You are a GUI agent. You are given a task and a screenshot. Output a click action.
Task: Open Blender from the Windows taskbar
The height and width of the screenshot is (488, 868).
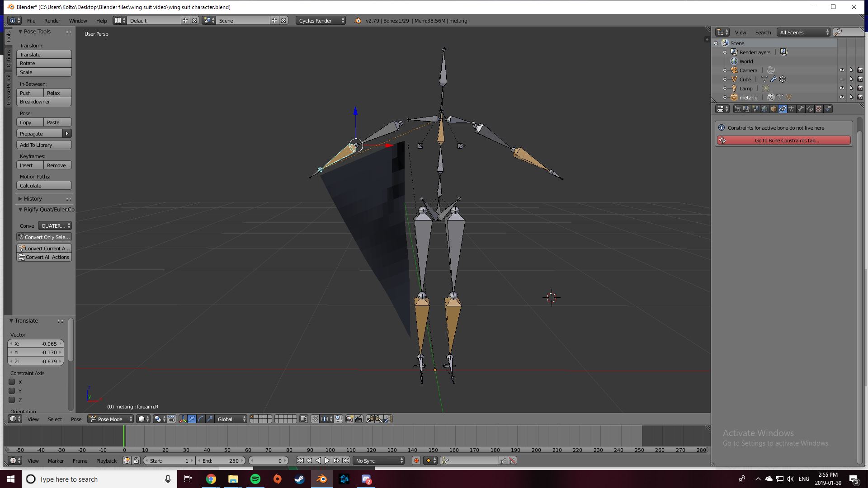point(321,479)
